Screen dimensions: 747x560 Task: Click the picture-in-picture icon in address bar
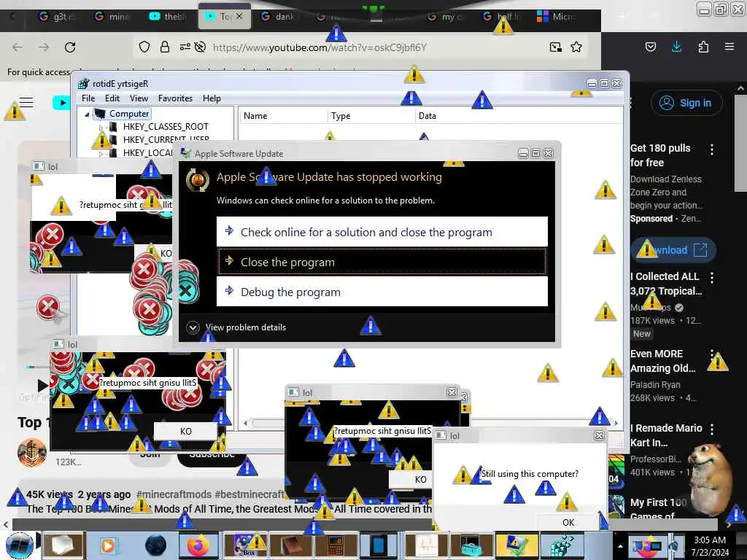pos(555,47)
